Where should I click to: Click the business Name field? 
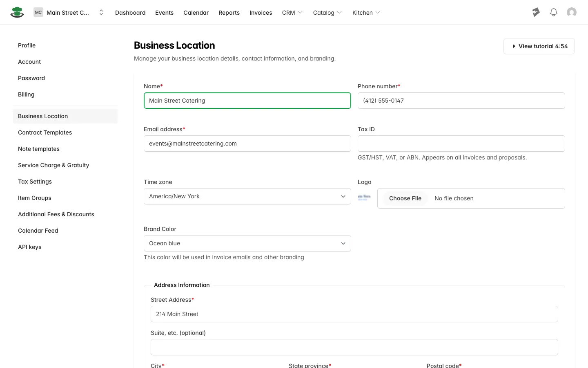pyautogui.click(x=247, y=101)
